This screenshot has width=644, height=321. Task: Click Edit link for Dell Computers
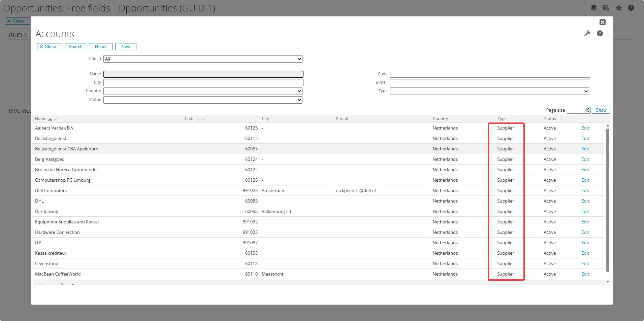[585, 190]
